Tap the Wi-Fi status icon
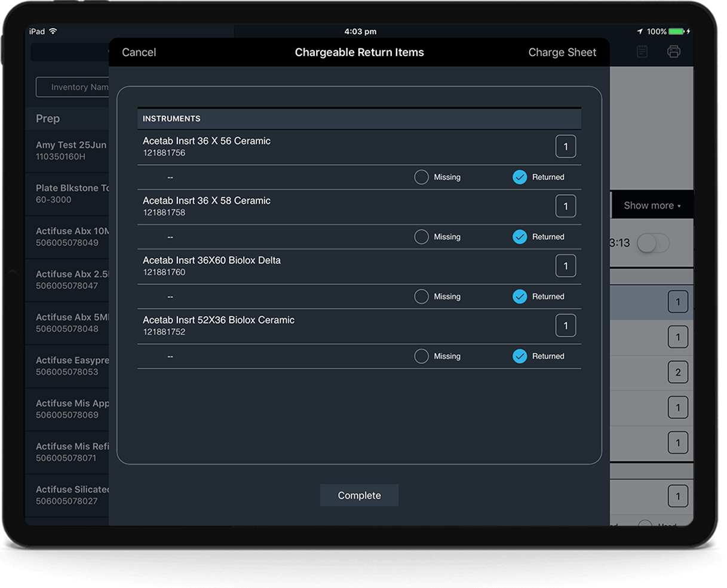 click(x=53, y=31)
